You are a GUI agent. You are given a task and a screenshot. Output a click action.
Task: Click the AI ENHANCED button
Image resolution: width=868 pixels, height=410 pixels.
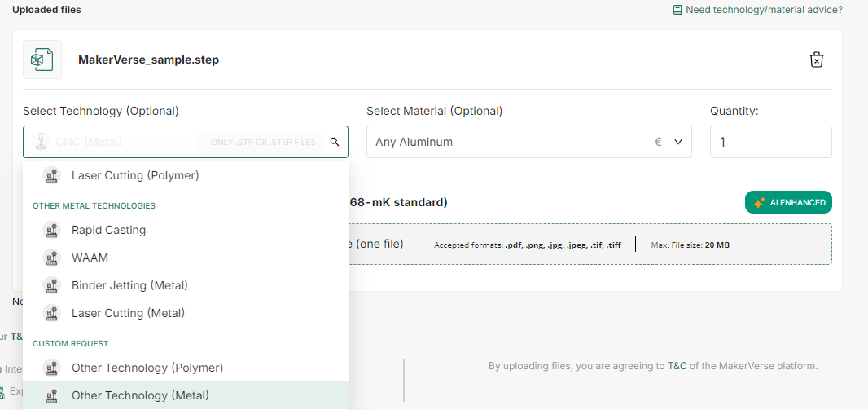coord(788,203)
